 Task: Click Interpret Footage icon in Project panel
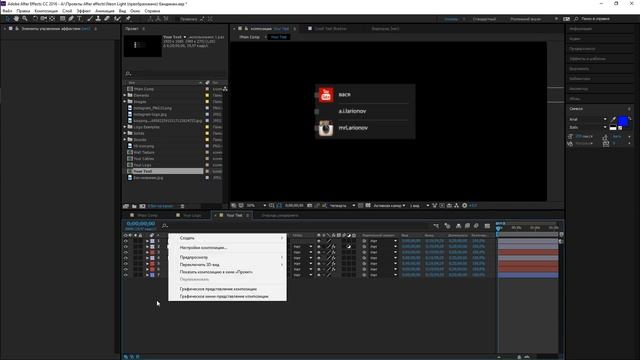coord(126,206)
